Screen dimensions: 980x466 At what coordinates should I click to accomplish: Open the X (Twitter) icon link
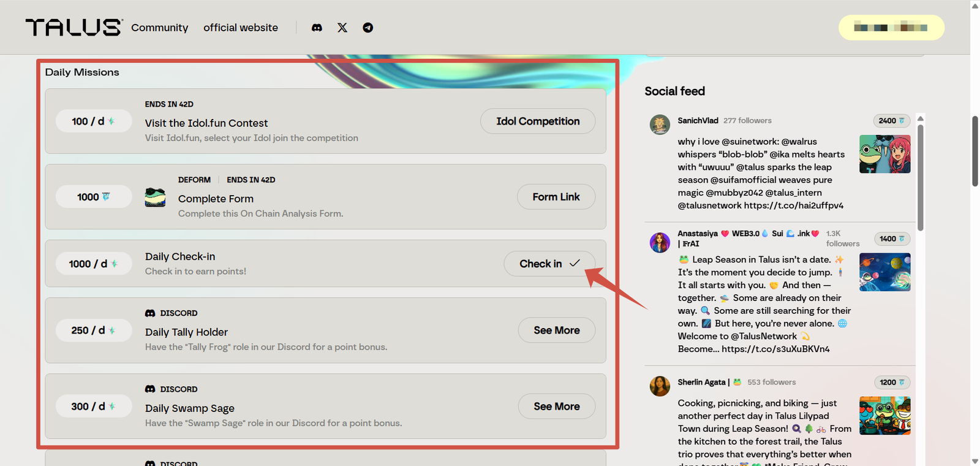[342, 28]
